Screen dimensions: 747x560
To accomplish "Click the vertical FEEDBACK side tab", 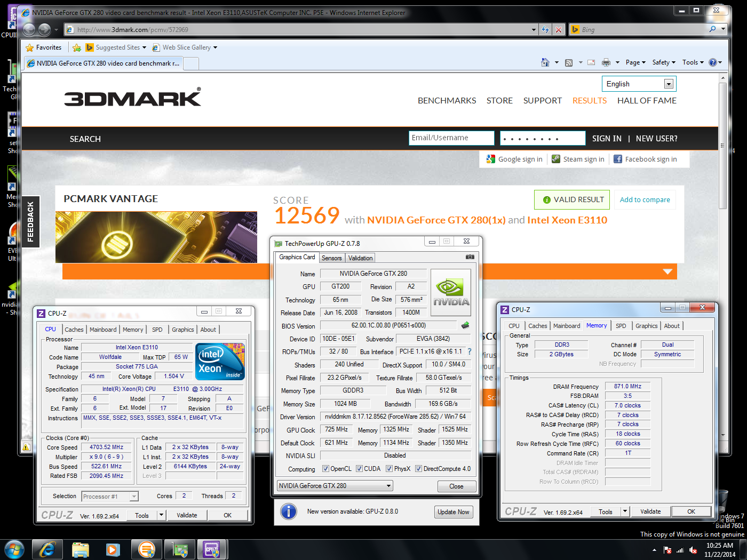I will 30,221.
